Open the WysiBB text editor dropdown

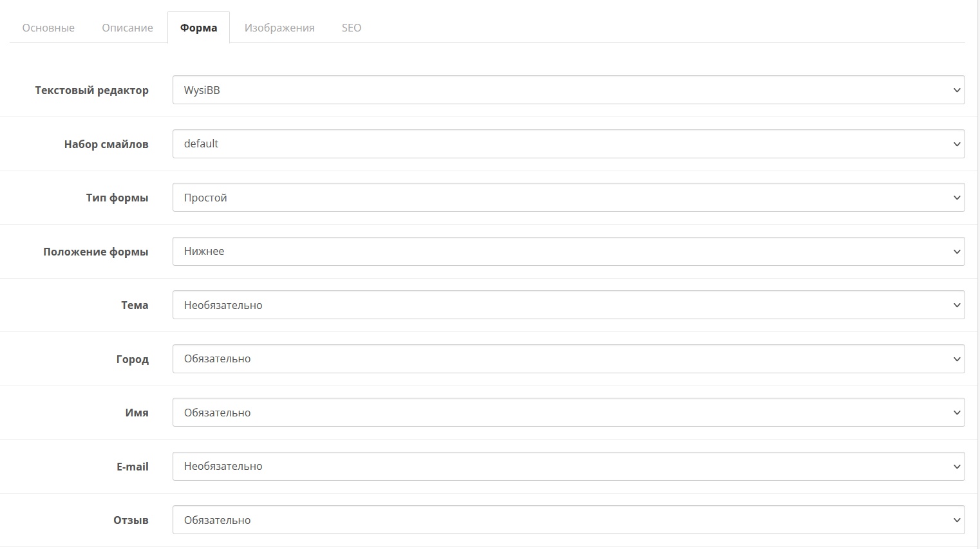(x=568, y=90)
